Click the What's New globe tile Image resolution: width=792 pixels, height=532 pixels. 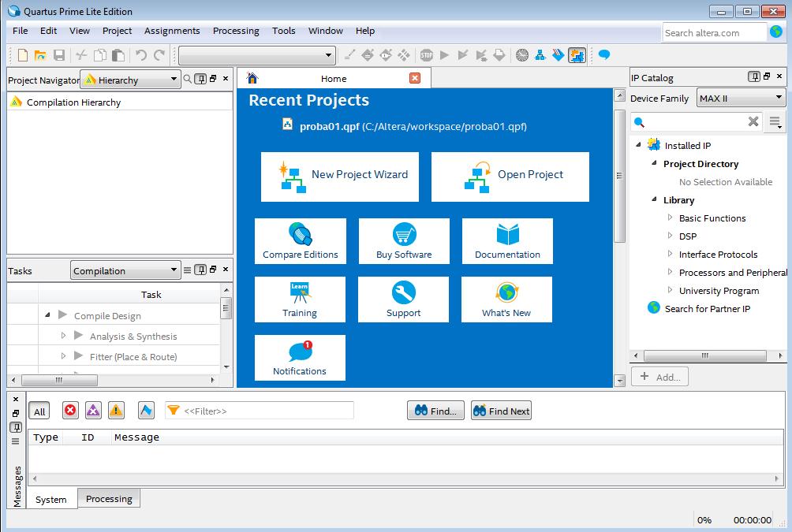[x=506, y=299]
